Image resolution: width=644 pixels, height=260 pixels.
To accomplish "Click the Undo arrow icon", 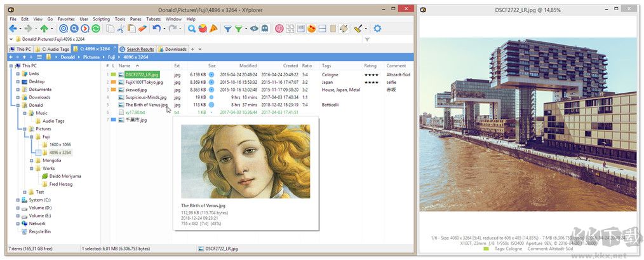I will click(156, 29).
